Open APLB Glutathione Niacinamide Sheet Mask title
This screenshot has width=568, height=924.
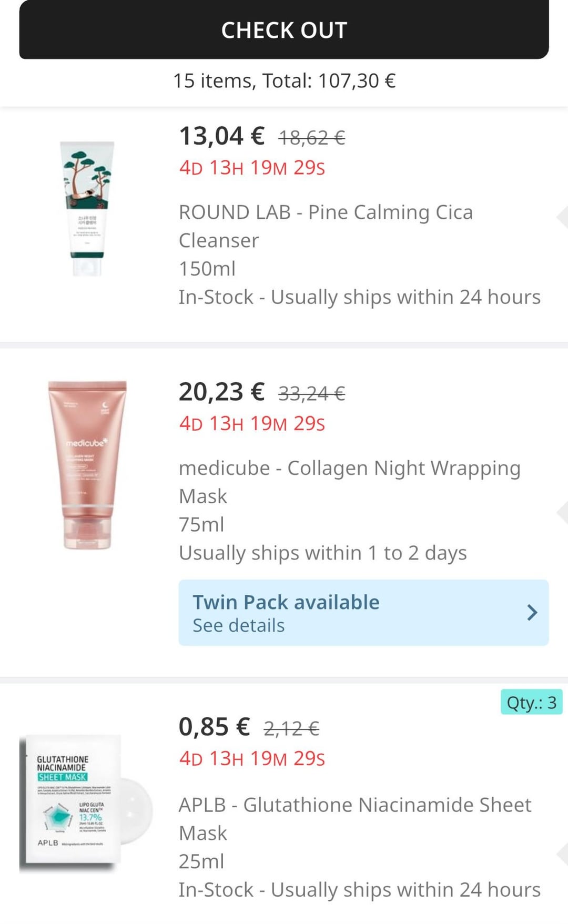click(354, 819)
